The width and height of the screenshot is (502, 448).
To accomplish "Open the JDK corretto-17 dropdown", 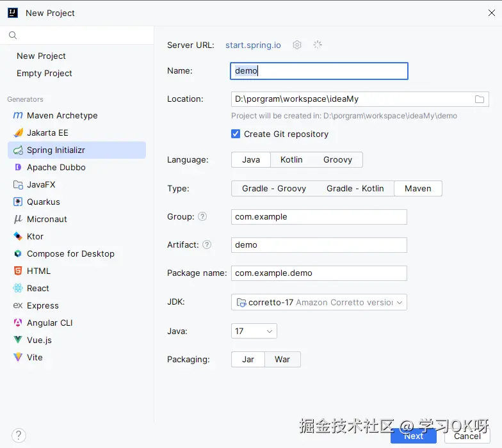I will (x=319, y=302).
